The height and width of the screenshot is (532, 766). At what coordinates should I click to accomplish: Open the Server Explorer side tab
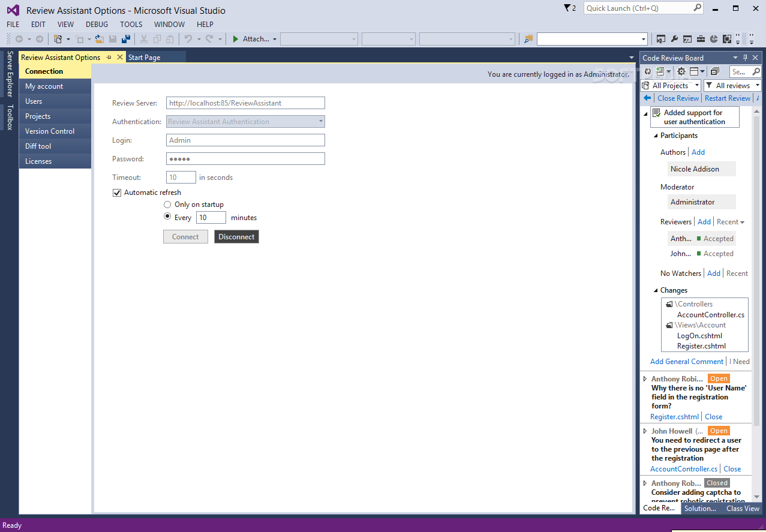click(10, 74)
